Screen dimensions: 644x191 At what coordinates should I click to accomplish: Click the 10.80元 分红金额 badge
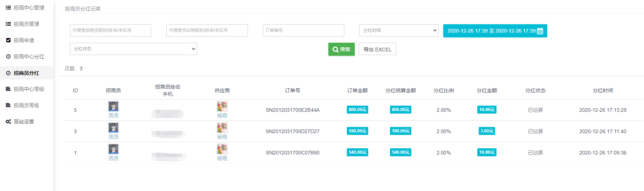pos(487,152)
